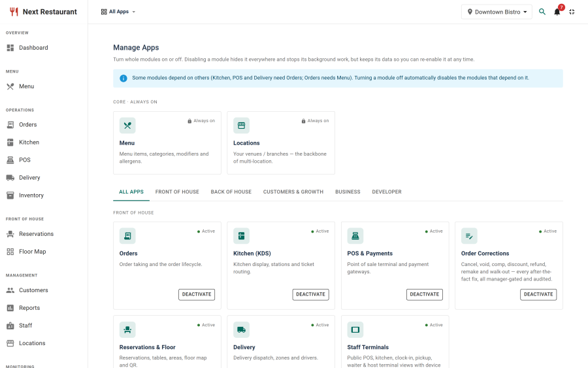Deactivate the Orders module
The width and height of the screenshot is (588, 368).
197,295
